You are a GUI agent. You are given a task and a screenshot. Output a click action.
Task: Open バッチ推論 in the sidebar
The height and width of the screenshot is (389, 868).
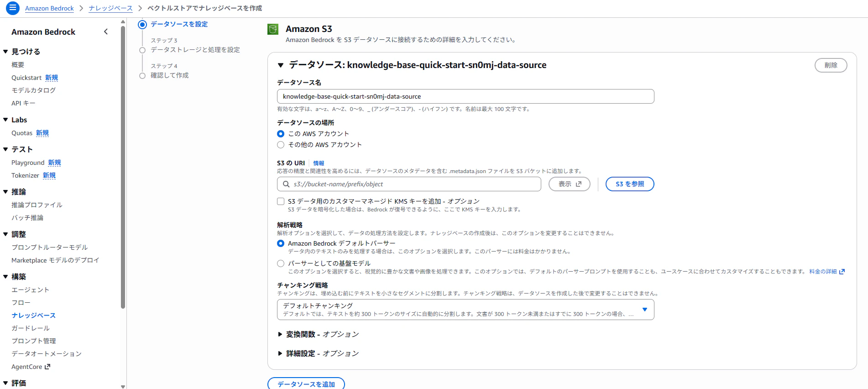coord(27,218)
